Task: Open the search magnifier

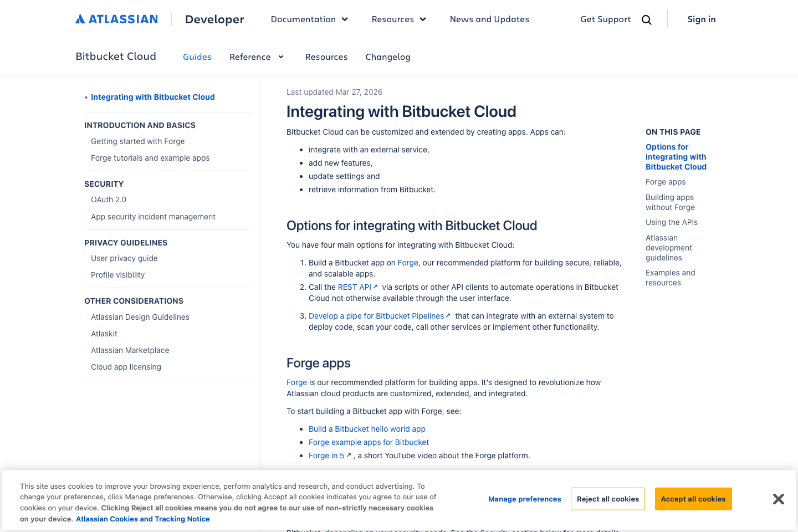Action: tap(646, 19)
